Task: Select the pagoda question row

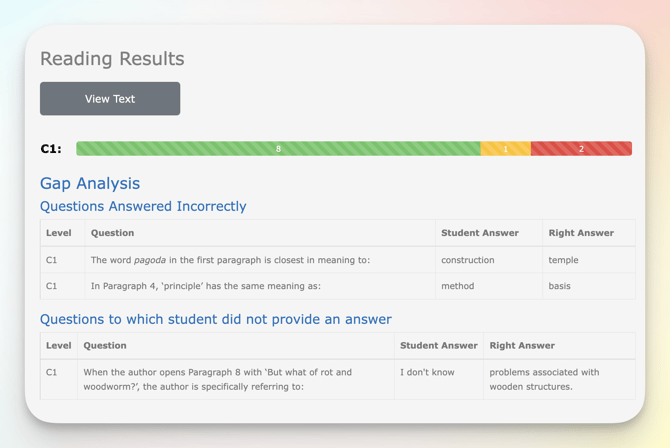Action: 230,260
